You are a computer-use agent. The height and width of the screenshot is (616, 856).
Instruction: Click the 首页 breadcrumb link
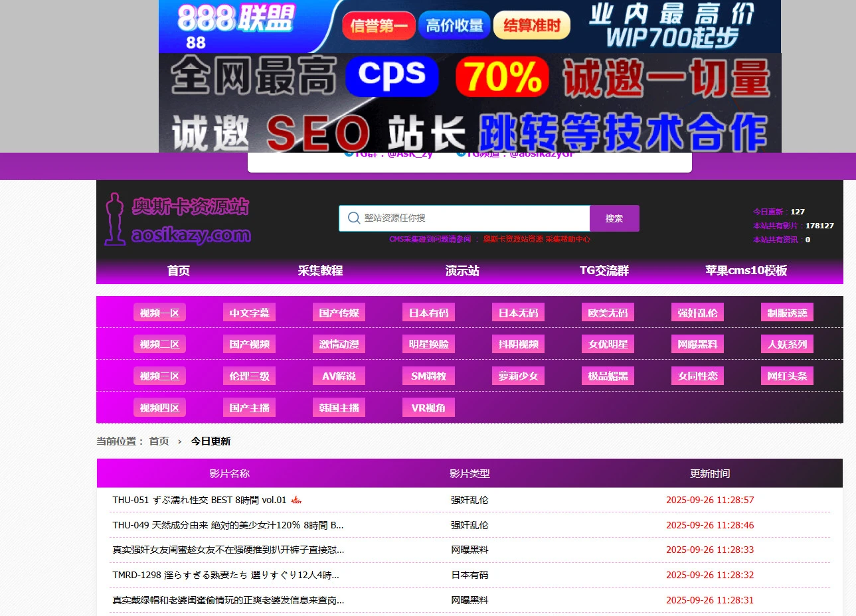pyautogui.click(x=159, y=441)
